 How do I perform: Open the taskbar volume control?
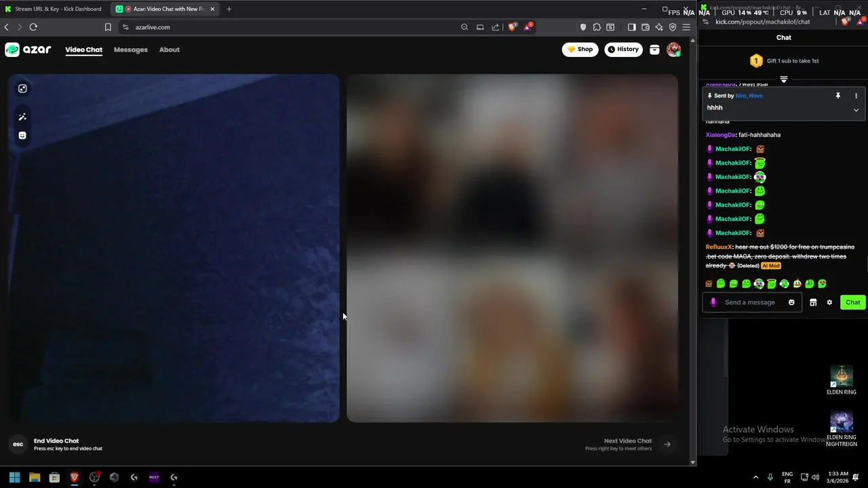click(815, 477)
